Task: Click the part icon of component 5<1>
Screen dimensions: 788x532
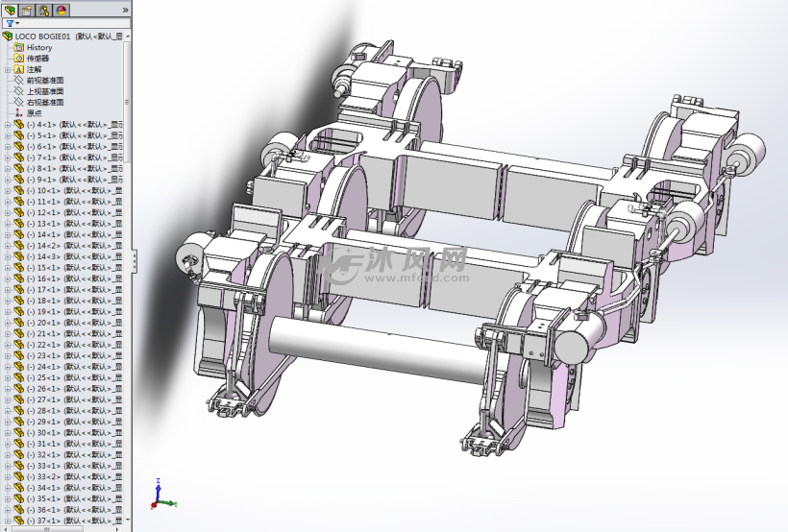Action: tap(19, 135)
